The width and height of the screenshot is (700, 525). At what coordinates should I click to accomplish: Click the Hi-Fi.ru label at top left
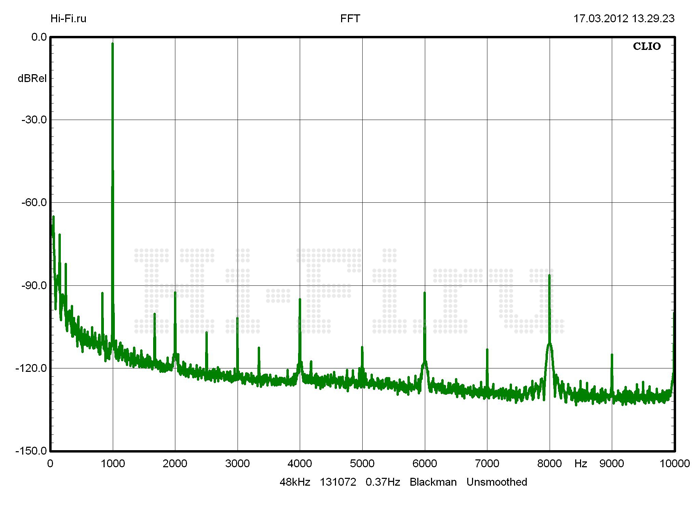[x=69, y=18]
